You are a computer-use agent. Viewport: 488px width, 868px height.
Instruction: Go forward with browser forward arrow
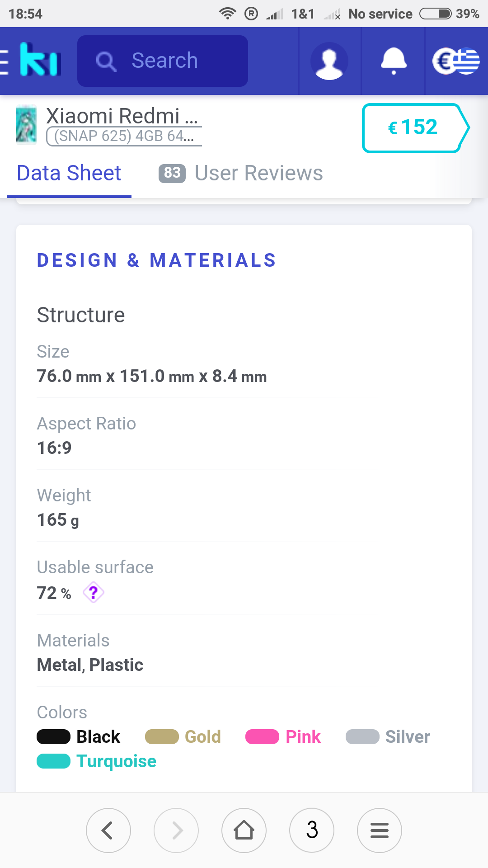(x=176, y=830)
